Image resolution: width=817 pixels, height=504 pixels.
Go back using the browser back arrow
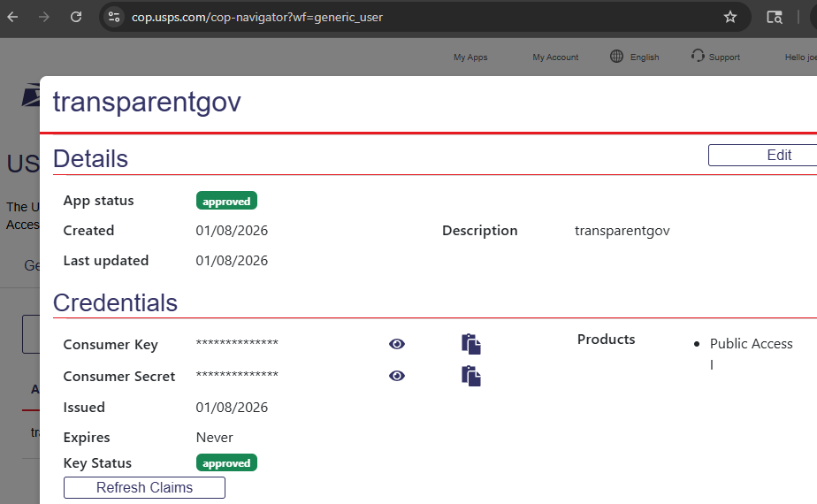(x=12, y=17)
